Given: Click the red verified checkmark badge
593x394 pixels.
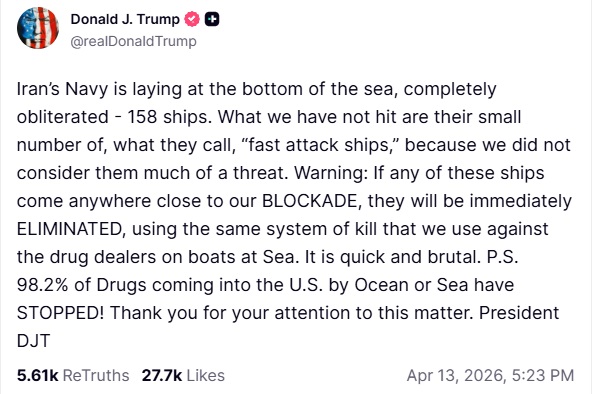Looking at the screenshot, I should coord(192,19).
